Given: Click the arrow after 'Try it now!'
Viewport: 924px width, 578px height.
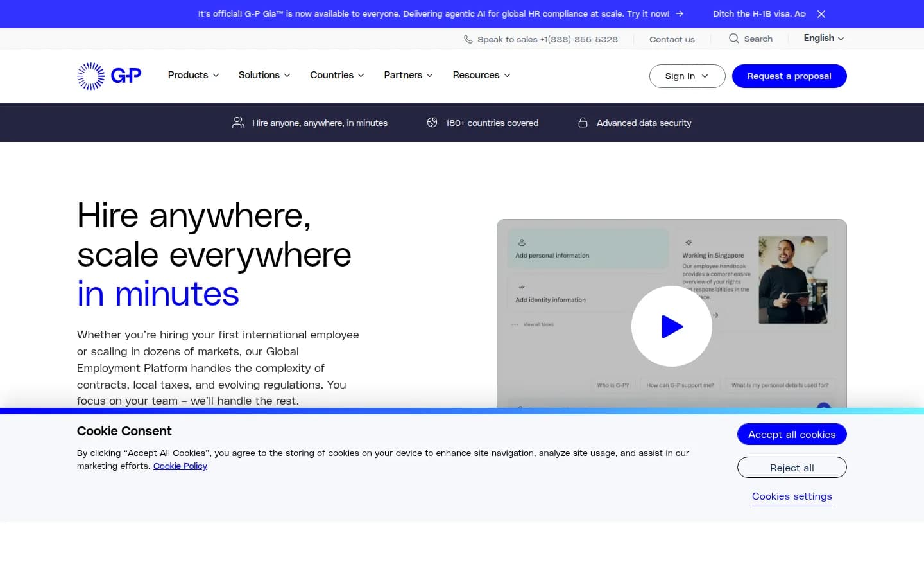Looking at the screenshot, I should click(x=680, y=13).
